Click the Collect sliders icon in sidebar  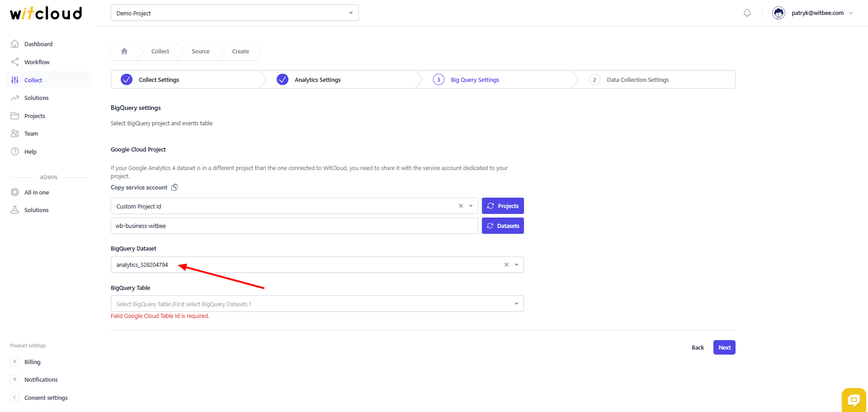click(x=15, y=80)
